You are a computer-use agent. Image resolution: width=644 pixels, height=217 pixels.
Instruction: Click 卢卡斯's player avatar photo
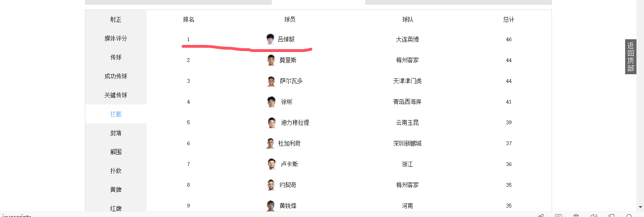pyautogui.click(x=271, y=164)
